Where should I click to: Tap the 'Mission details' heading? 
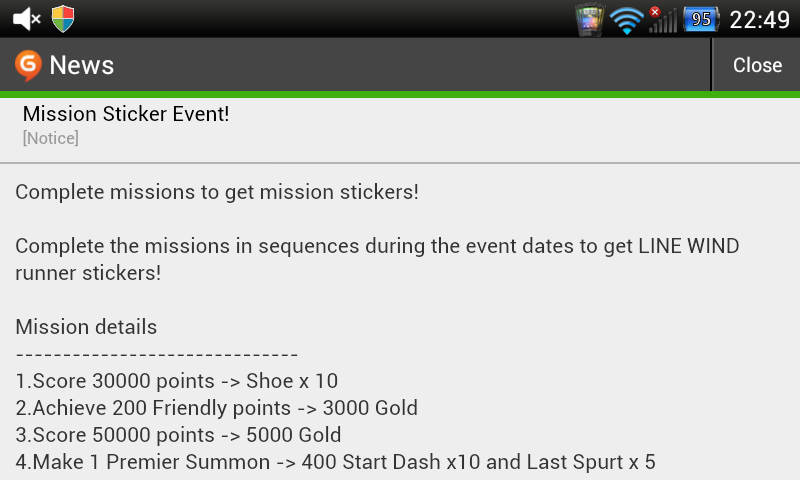pyautogui.click(x=86, y=327)
